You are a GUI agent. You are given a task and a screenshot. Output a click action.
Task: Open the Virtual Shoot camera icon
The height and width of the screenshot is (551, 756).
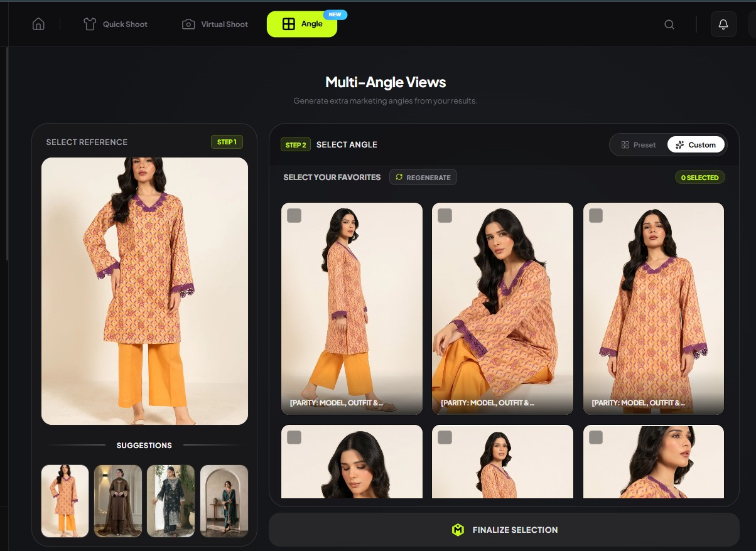pos(188,24)
